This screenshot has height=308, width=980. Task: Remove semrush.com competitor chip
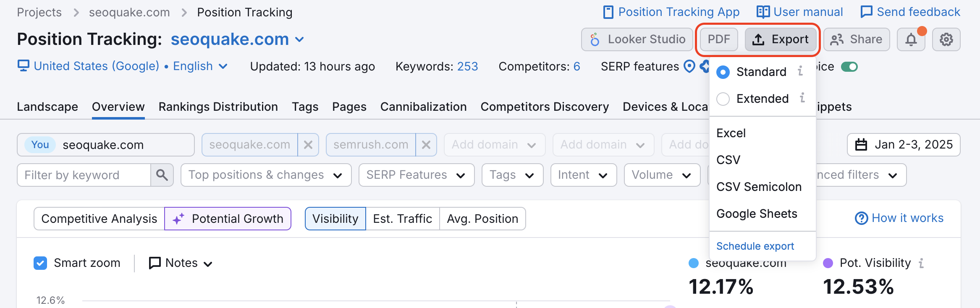pyautogui.click(x=426, y=145)
